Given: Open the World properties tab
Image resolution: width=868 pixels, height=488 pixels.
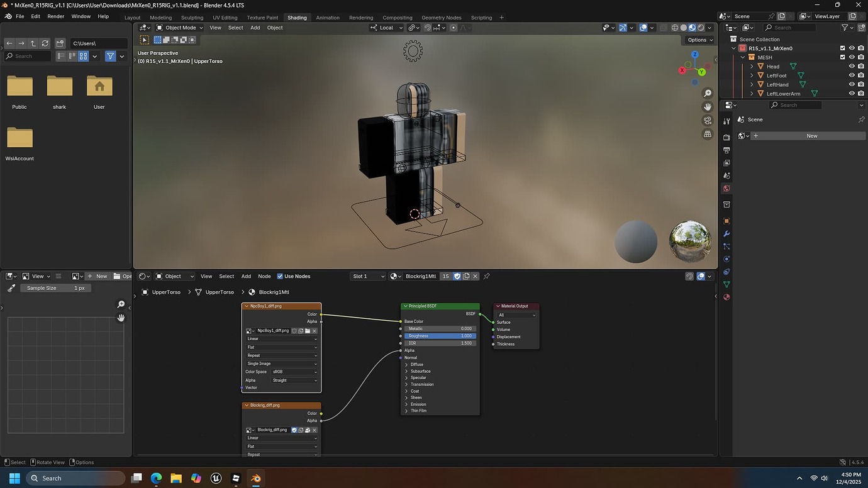Looking at the screenshot, I should [x=726, y=189].
